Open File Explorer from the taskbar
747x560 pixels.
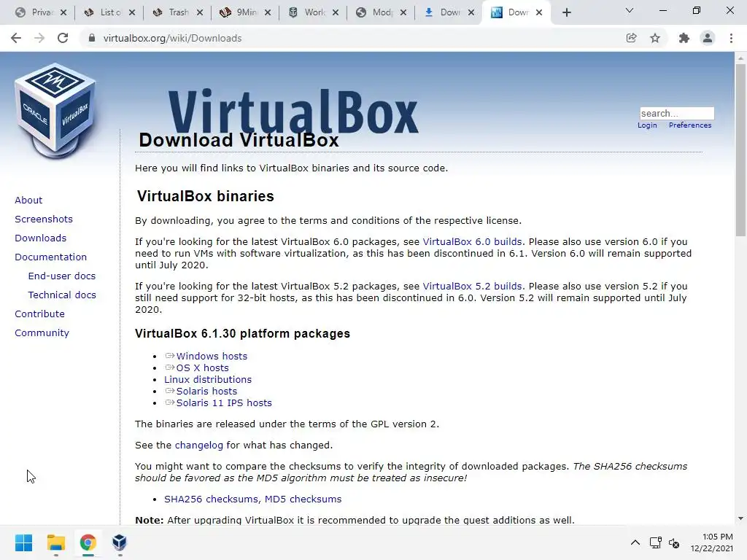click(x=55, y=542)
